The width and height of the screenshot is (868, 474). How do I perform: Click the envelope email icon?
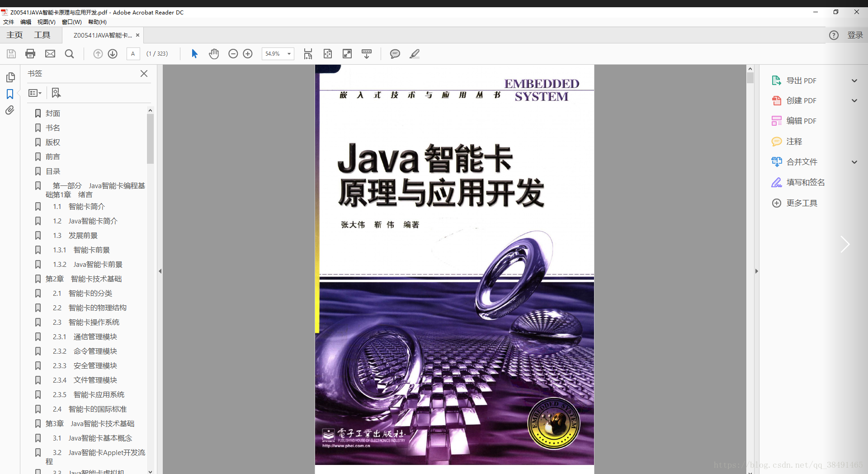click(50, 54)
